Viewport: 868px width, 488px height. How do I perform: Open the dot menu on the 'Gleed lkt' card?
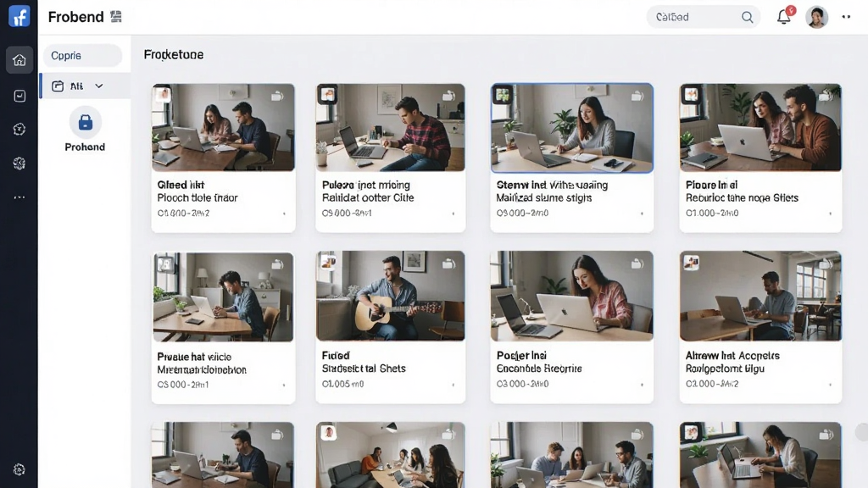tap(284, 213)
